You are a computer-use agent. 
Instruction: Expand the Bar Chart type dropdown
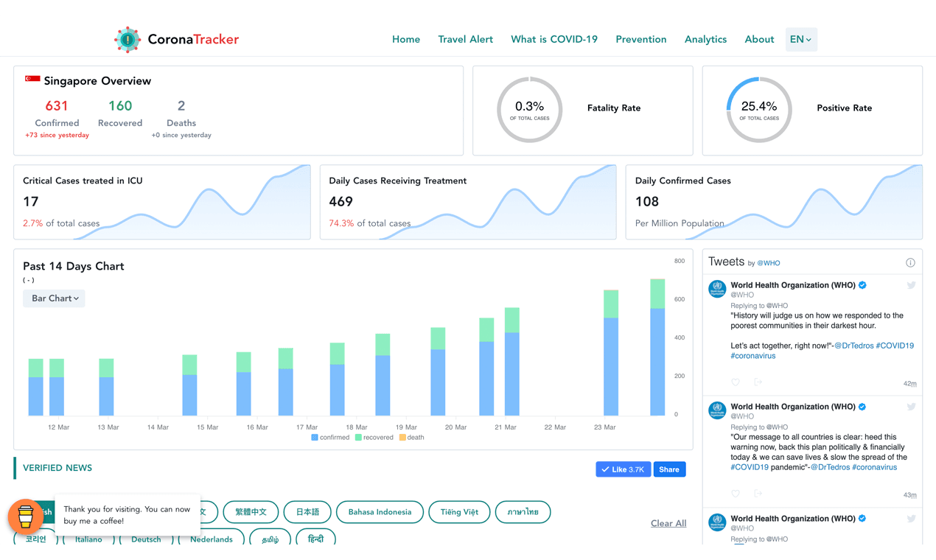(54, 298)
